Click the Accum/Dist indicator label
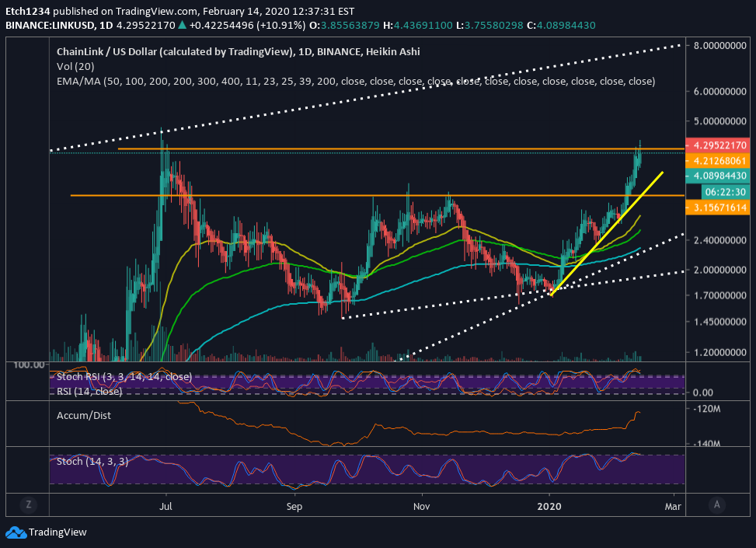This screenshot has height=548, width=756. [x=83, y=415]
